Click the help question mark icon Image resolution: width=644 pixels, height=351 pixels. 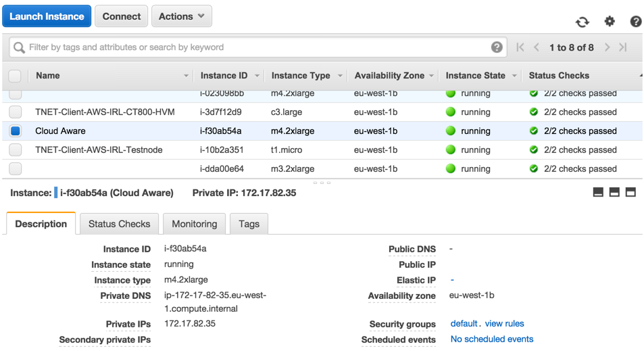635,22
